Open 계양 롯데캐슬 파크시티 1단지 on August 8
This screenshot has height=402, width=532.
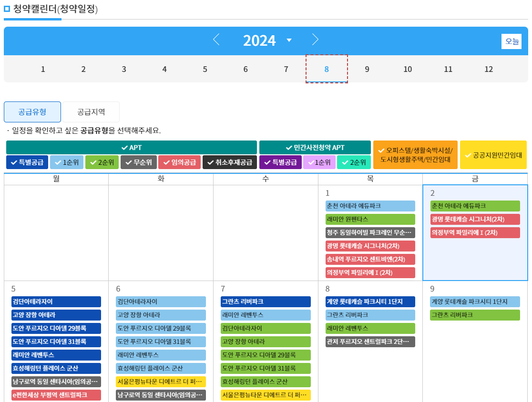pos(370,301)
